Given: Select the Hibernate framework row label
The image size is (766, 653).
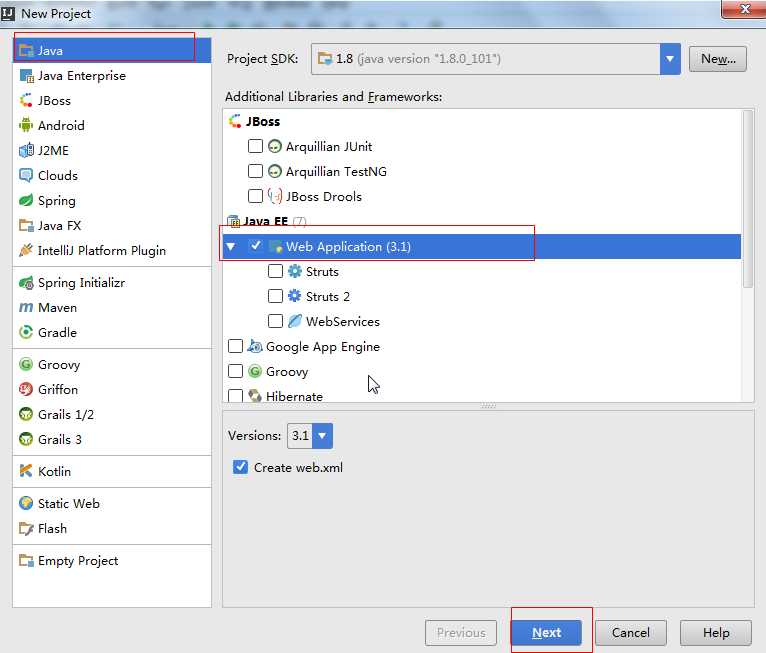Looking at the screenshot, I should 294,396.
